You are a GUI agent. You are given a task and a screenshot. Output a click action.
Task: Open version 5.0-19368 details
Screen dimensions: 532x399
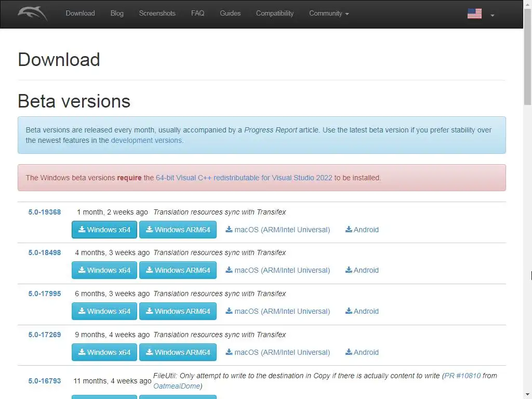45,212
